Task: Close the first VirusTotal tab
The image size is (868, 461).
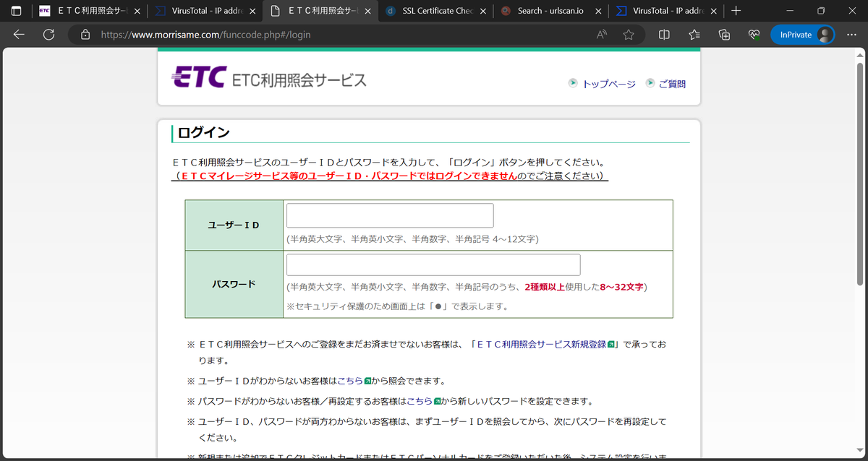Action: click(253, 11)
